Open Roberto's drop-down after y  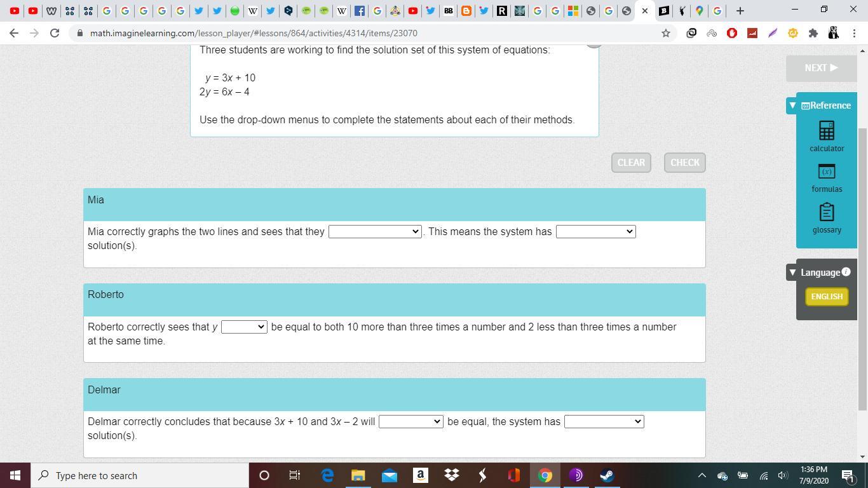point(244,327)
